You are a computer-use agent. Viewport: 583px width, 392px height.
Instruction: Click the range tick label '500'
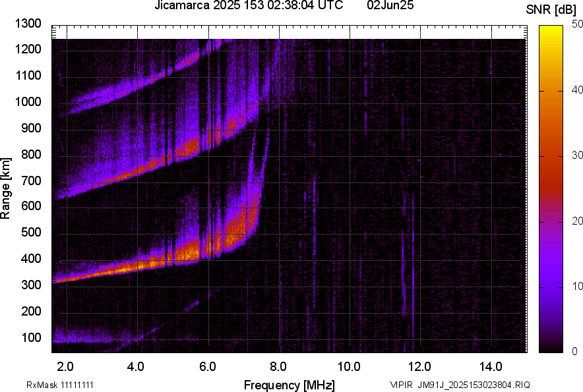(31, 232)
